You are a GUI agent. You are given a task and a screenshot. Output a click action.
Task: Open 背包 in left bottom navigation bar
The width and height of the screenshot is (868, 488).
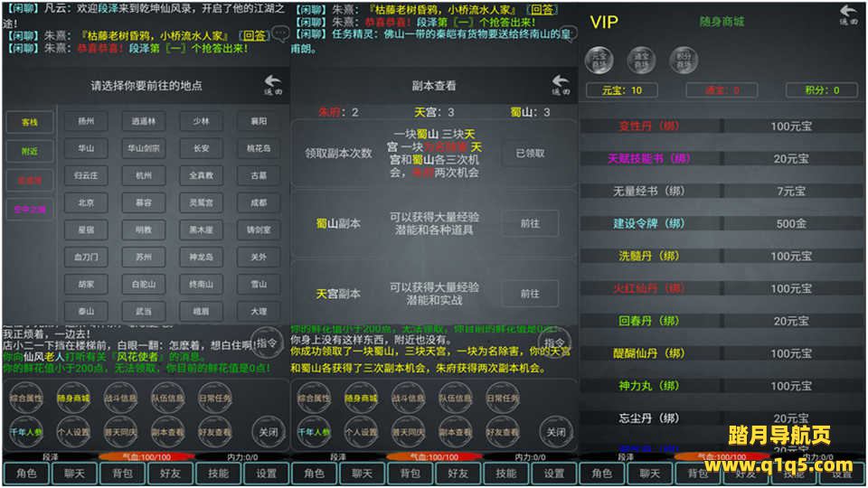click(120, 474)
